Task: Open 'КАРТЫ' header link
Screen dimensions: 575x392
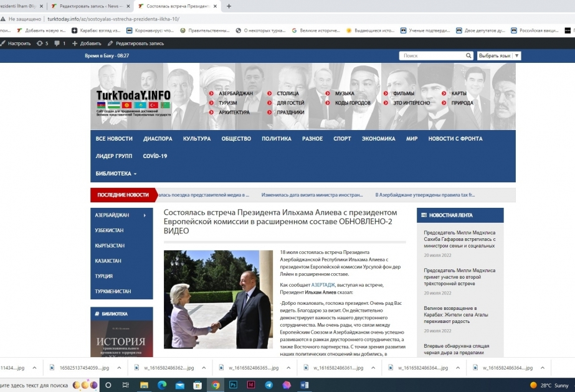Action: [459, 93]
